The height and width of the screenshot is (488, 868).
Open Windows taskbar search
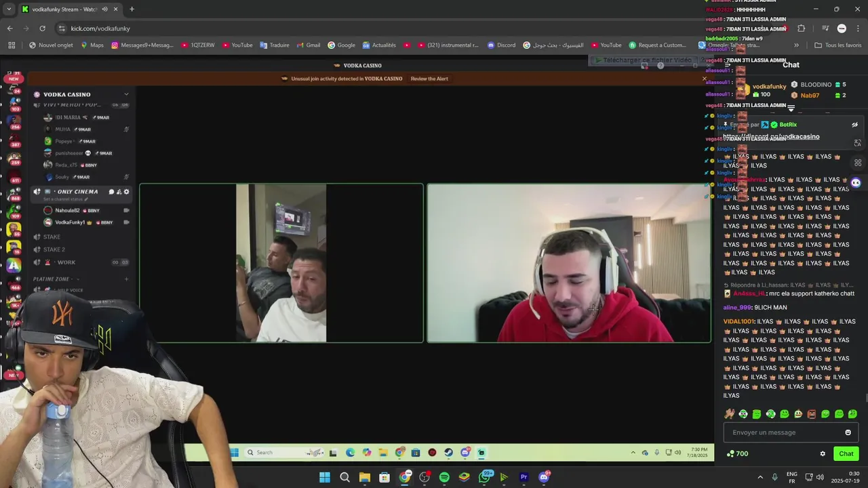click(344, 477)
